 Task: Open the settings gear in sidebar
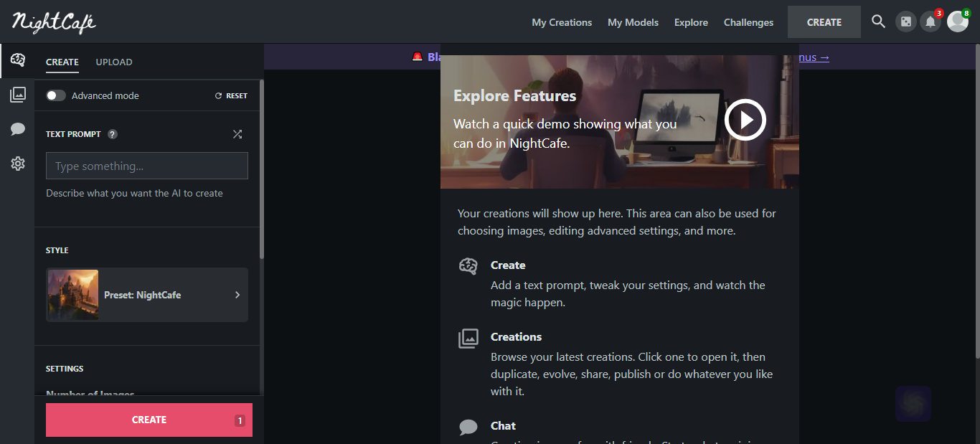pyautogui.click(x=18, y=164)
